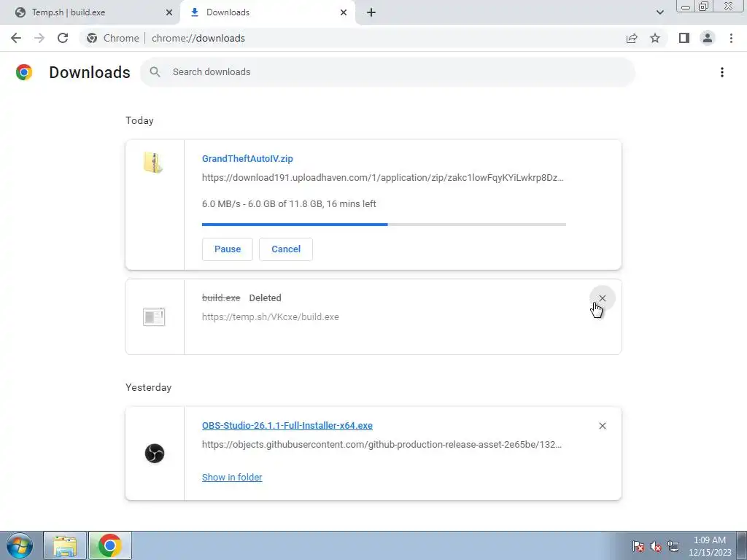747x560 pixels.
Task: Click the network tray icon
Action: point(673,546)
